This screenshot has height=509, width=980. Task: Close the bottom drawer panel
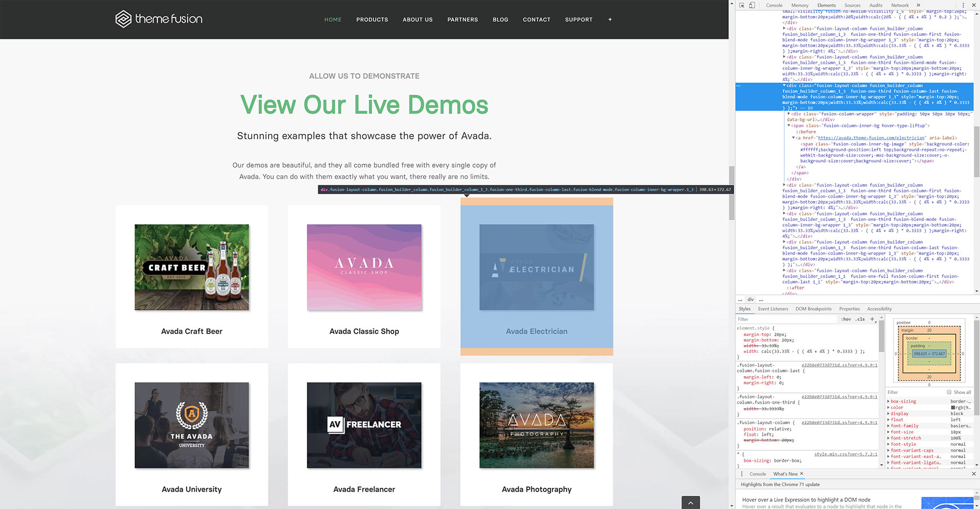point(974,474)
